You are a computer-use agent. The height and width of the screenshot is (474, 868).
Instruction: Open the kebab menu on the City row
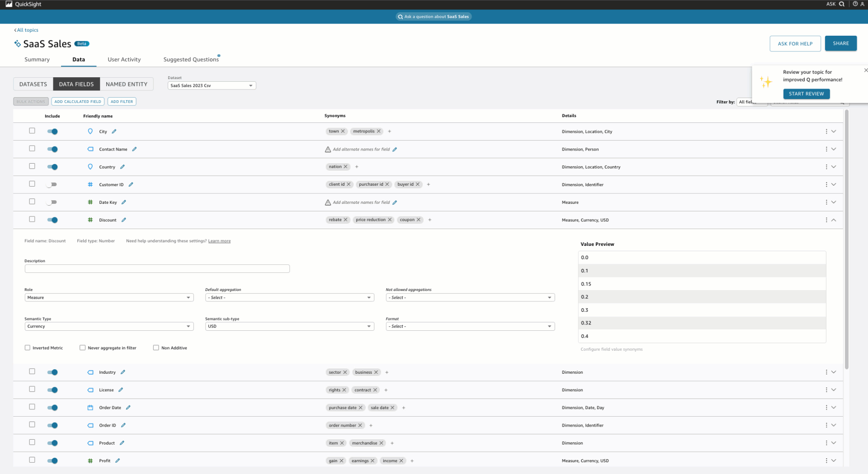click(827, 131)
